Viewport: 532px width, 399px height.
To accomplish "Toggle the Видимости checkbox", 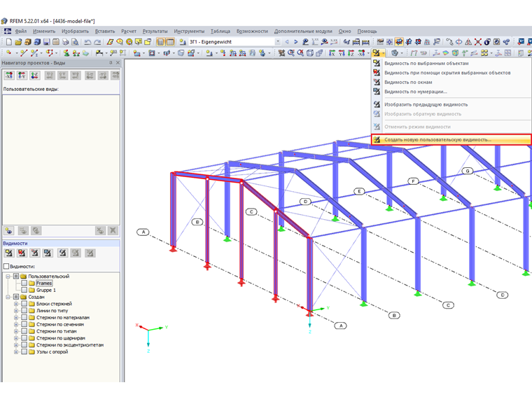I will coord(6,266).
